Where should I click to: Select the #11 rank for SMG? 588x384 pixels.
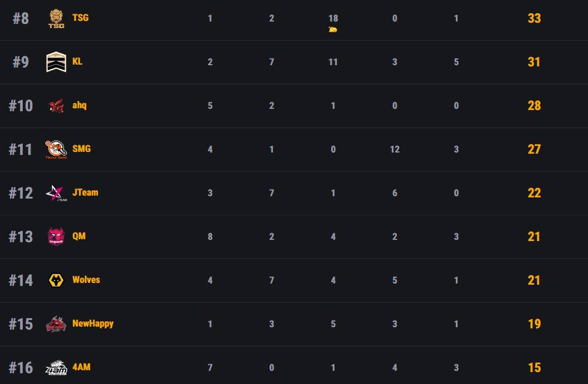point(20,149)
